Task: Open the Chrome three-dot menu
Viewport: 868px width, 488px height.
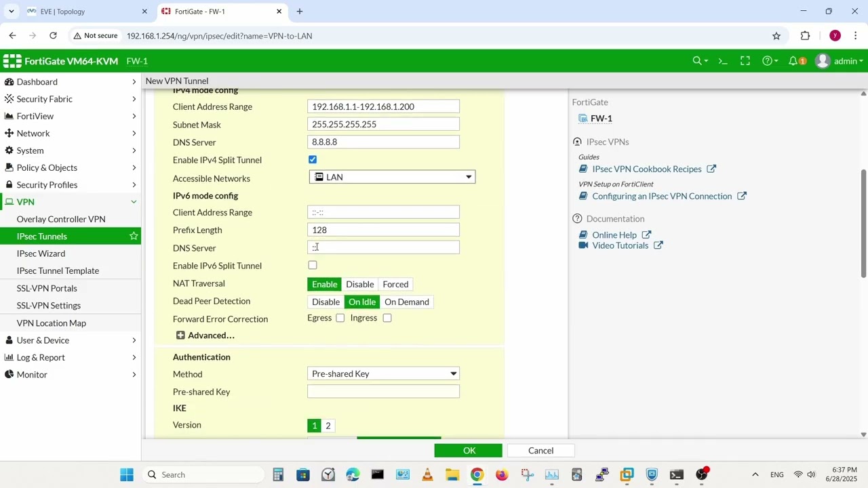Action: [856, 36]
